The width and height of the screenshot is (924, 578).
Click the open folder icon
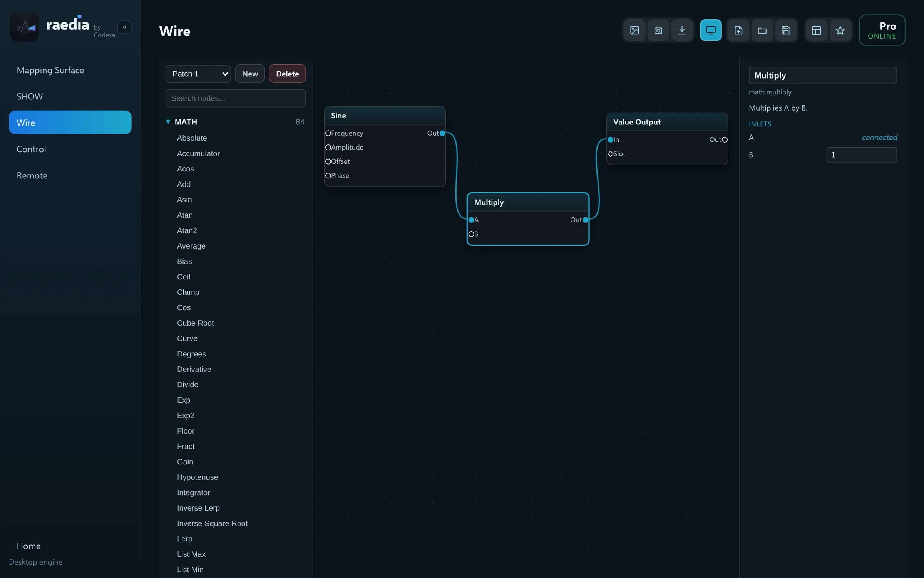click(762, 30)
